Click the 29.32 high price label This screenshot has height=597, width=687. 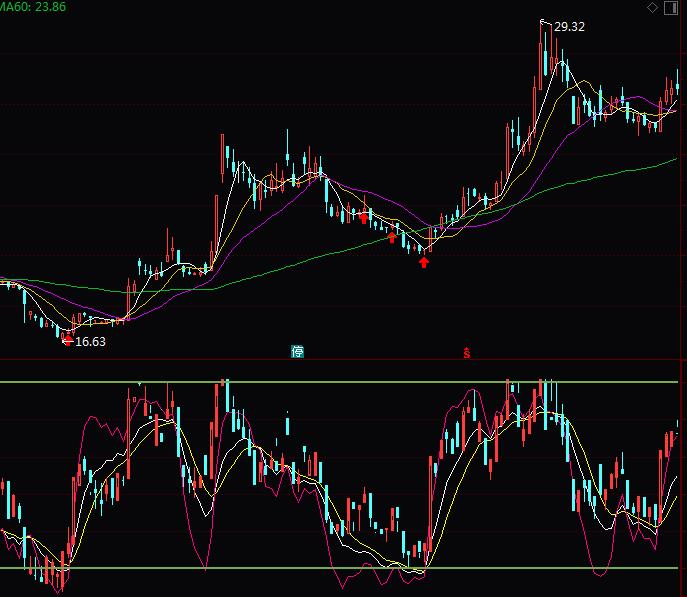(568, 27)
